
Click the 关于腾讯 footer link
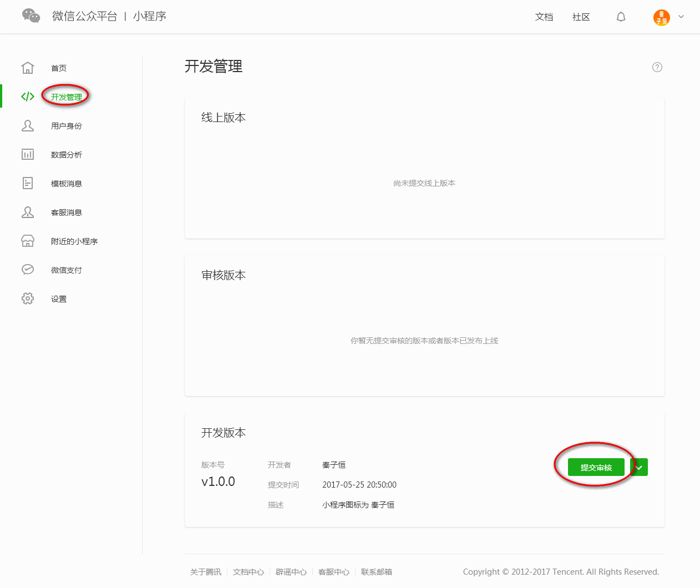point(206,572)
